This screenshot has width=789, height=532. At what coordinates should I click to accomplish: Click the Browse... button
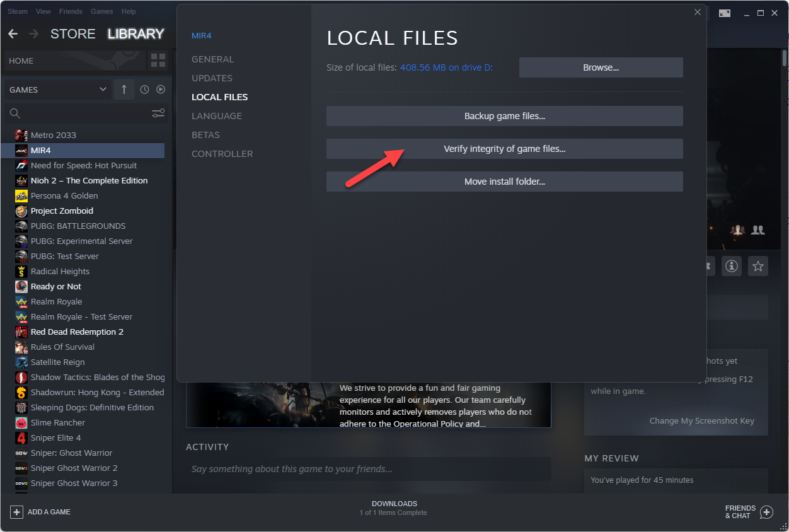(x=601, y=67)
